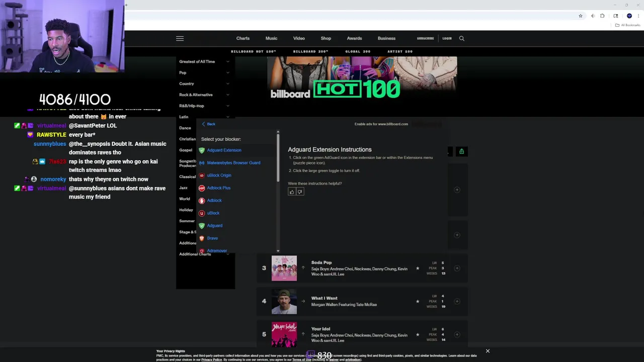Click the Subscribe button
The image size is (644, 362).
[x=425, y=38]
